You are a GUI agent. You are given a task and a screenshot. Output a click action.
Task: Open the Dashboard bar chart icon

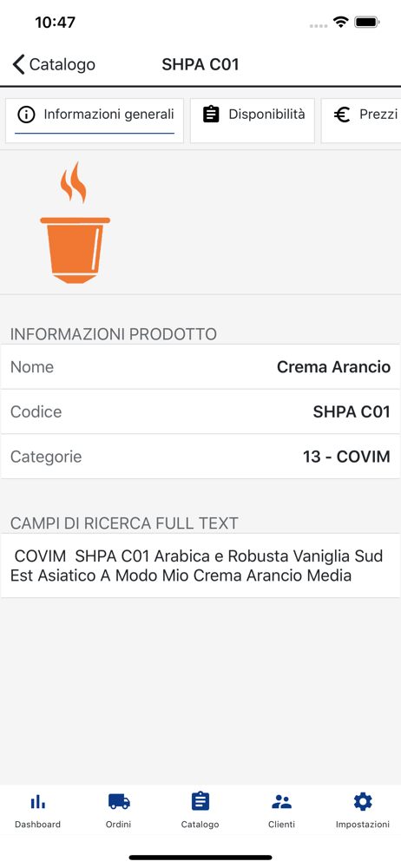(37, 801)
